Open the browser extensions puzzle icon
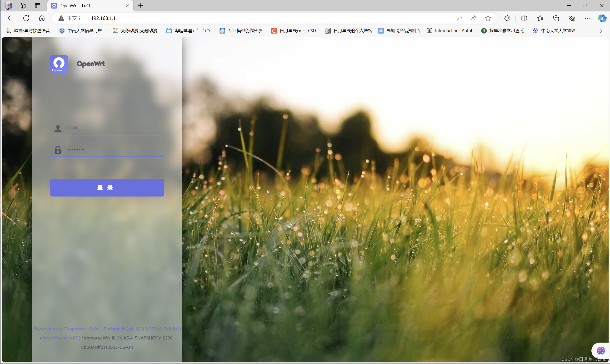The image size is (610, 364). (x=507, y=18)
